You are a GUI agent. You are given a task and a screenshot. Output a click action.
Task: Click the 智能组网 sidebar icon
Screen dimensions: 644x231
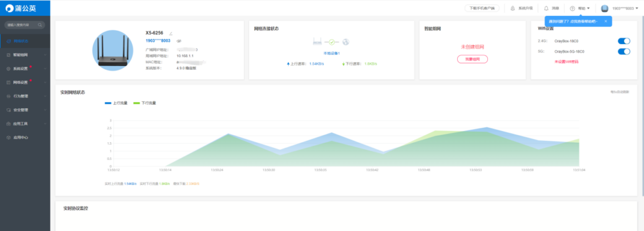click(x=9, y=55)
